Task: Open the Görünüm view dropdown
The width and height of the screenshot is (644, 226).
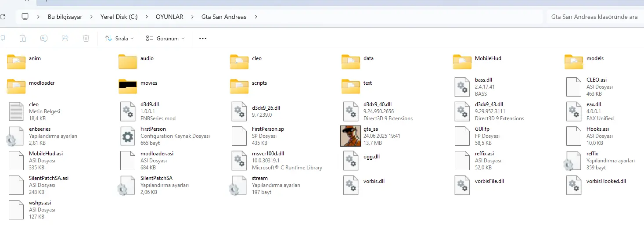Action: 165,38
